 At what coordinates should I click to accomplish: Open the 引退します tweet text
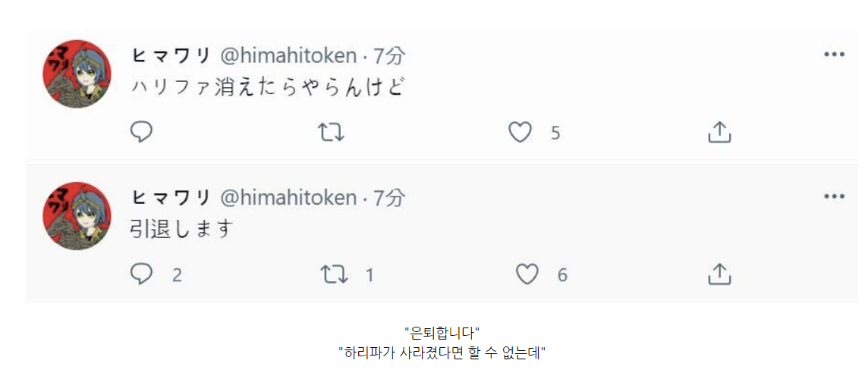tap(181, 229)
